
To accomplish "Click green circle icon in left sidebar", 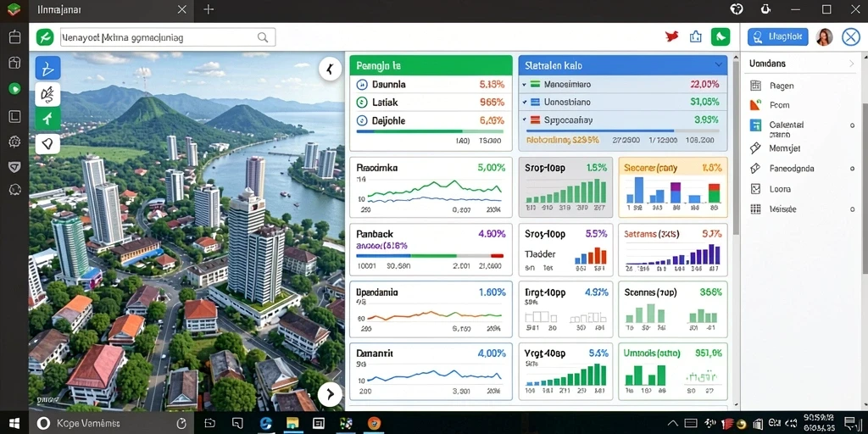I will pyautogui.click(x=14, y=88).
